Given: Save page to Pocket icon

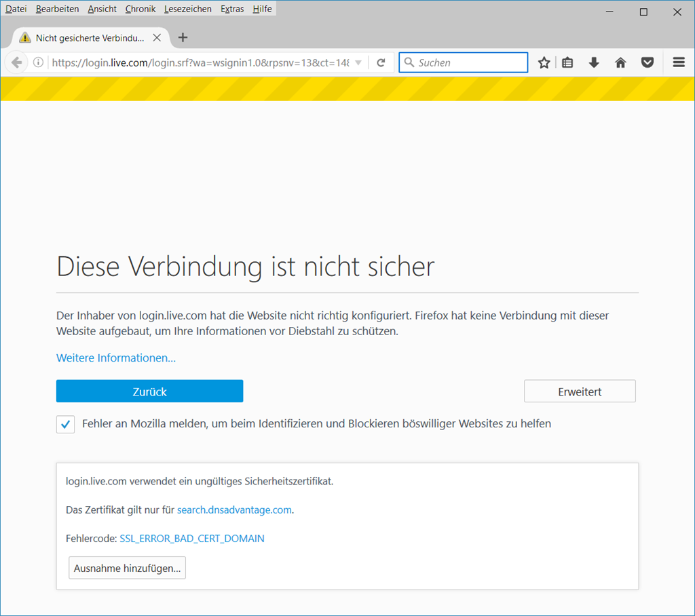Looking at the screenshot, I should click(x=647, y=62).
